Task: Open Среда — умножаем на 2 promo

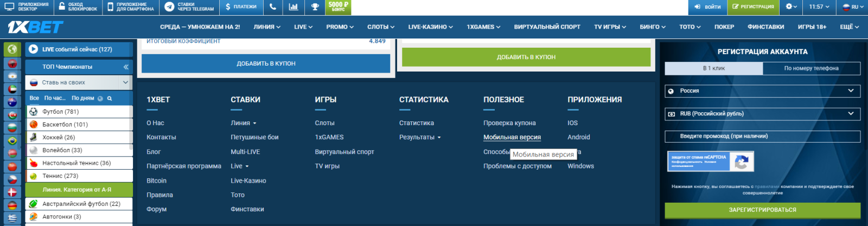Action: tap(200, 27)
